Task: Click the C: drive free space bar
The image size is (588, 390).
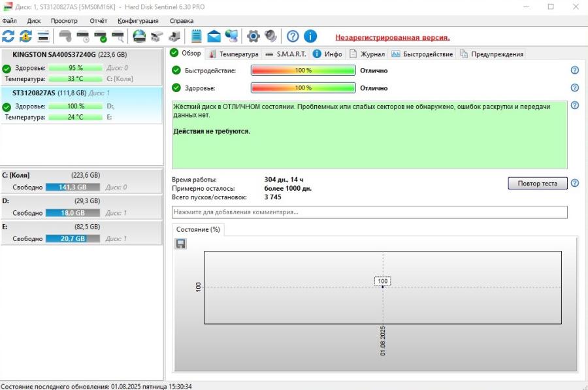Action: click(x=73, y=187)
